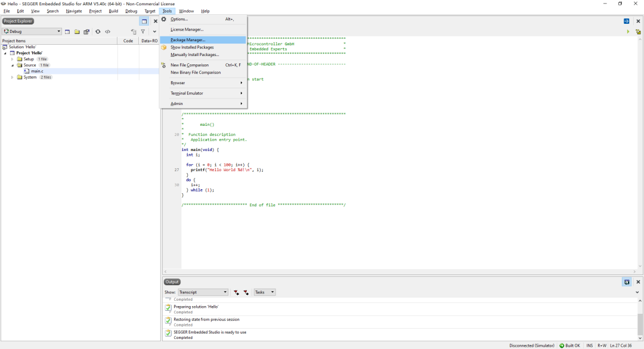Click the greyed copy icon in Project Explorer
Screen dimensions: 644x349
coord(133,32)
